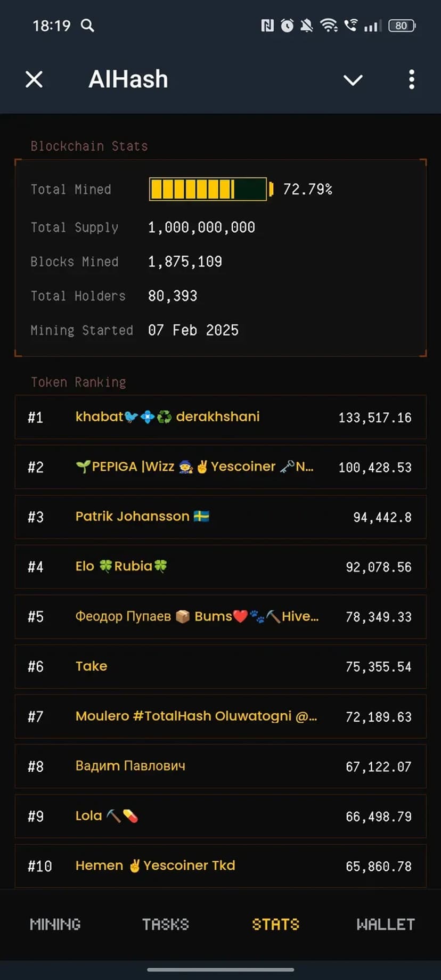Close the AIHash mini app
Viewport: 441px width, 980px height.
[x=34, y=80]
